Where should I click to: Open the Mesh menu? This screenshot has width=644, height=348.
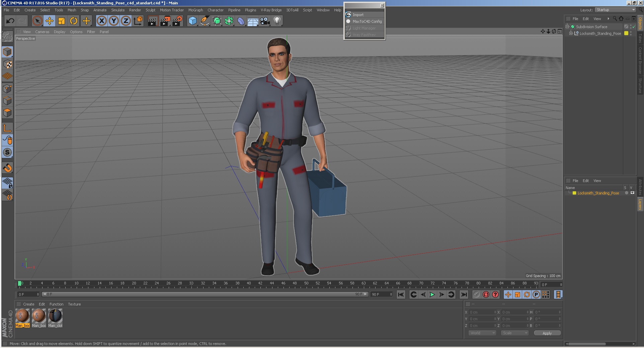click(72, 10)
